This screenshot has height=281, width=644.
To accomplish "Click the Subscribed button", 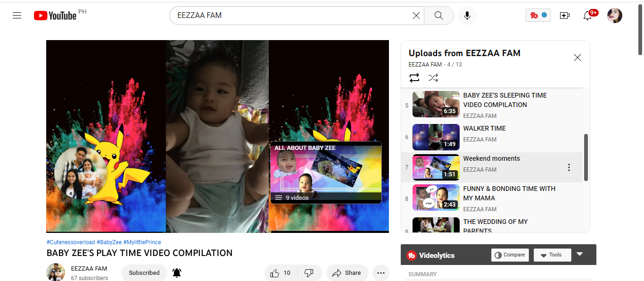I will click(144, 273).
